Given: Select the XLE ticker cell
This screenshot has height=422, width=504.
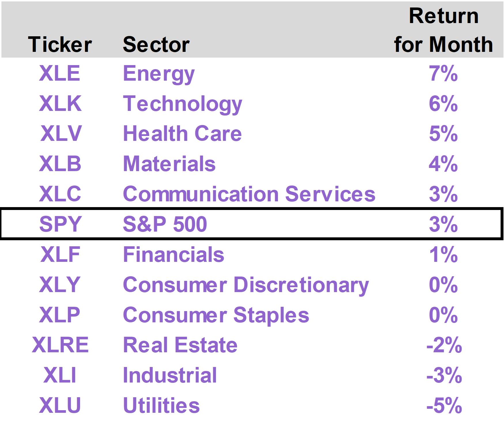Looking at the screenshot, I should click(x=60, y=73).
